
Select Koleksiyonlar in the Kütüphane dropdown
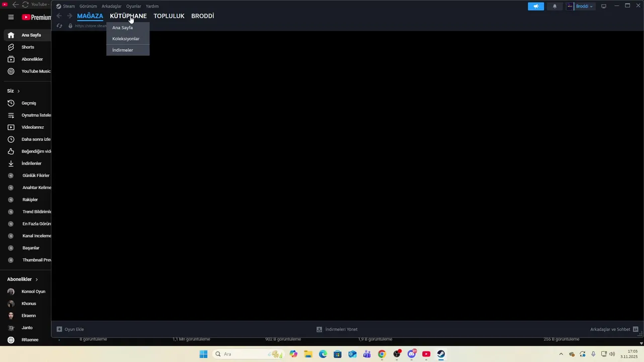(128, 39)
